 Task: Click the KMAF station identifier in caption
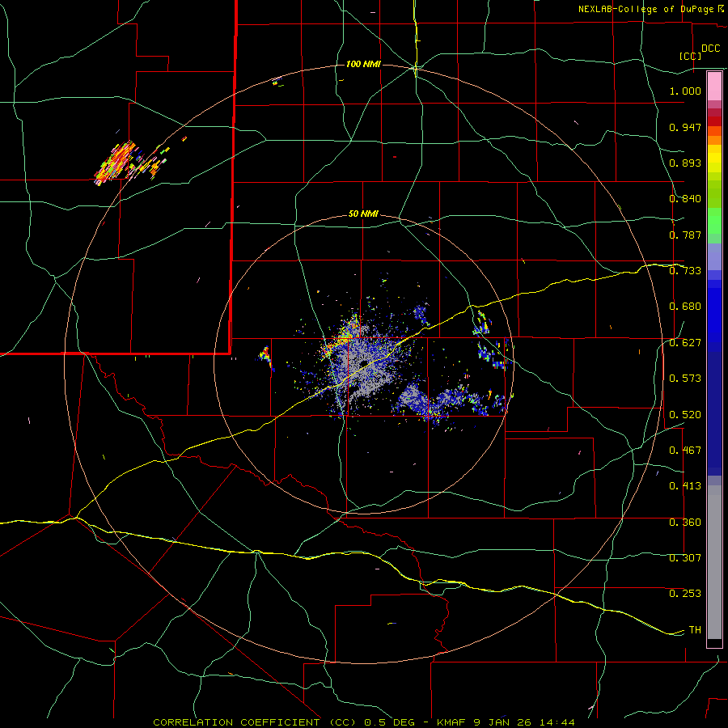[x=453, y=722]
